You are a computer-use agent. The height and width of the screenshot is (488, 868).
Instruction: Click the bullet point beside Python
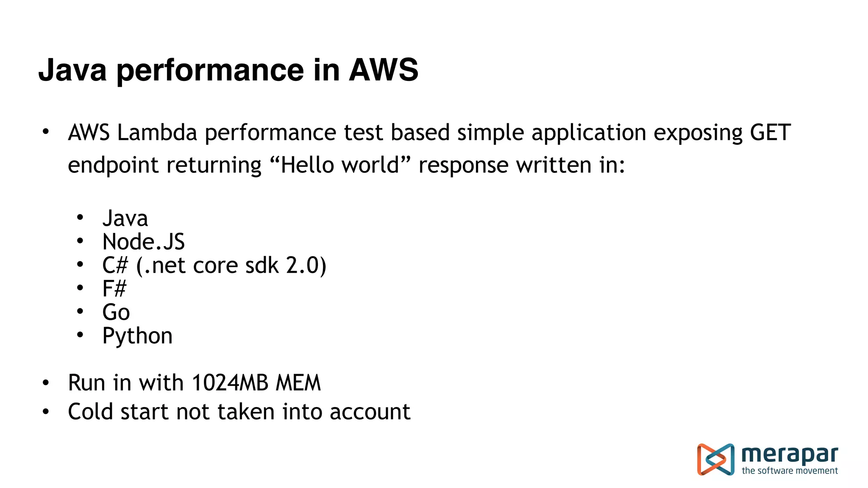(80, 335)
